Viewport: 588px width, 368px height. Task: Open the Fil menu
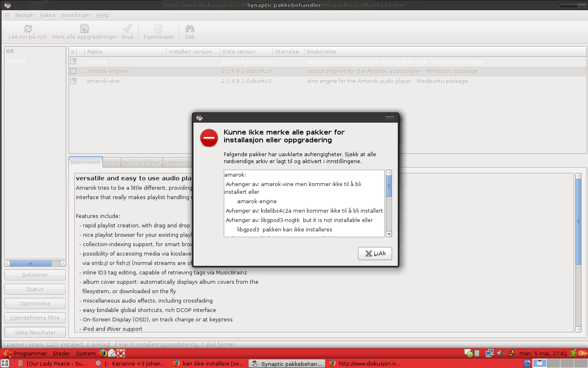point(7,15)
